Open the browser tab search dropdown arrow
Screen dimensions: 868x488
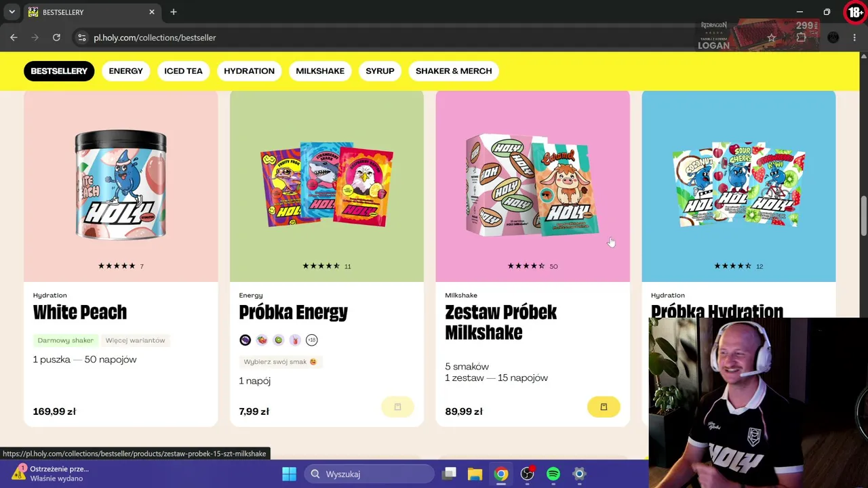pos(12,12)
